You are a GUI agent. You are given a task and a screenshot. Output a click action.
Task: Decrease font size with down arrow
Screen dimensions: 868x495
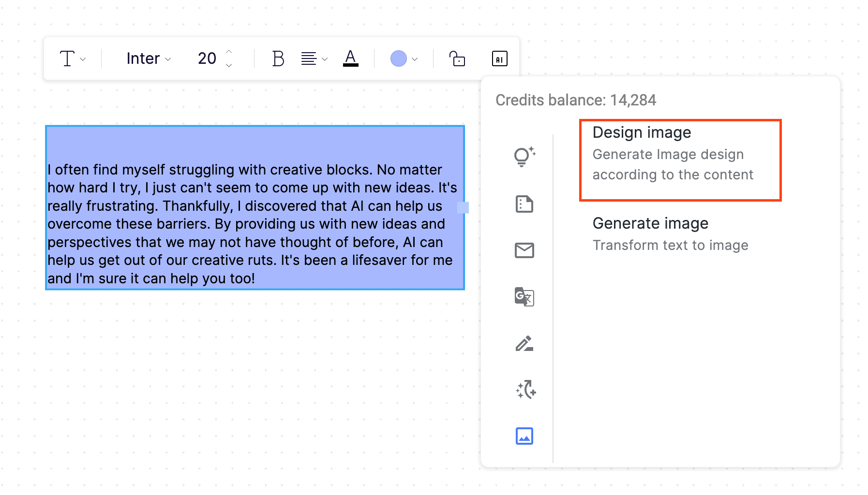229,65
